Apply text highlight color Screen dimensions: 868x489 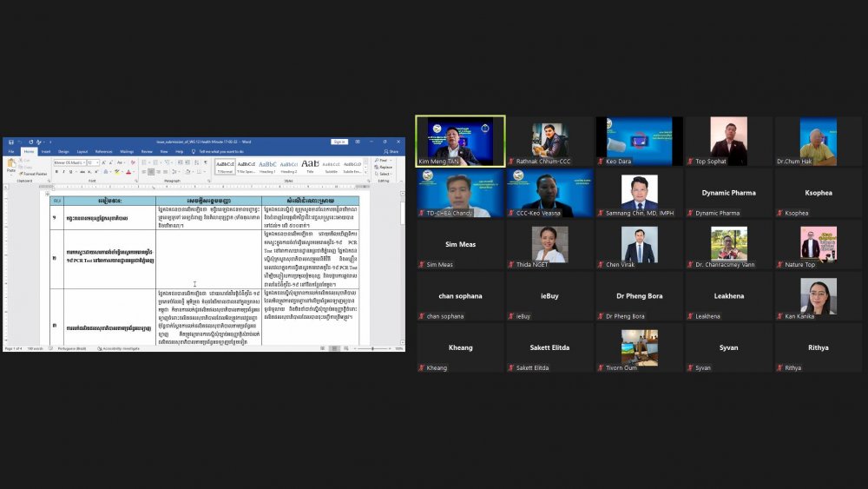[x=118, y=172]
